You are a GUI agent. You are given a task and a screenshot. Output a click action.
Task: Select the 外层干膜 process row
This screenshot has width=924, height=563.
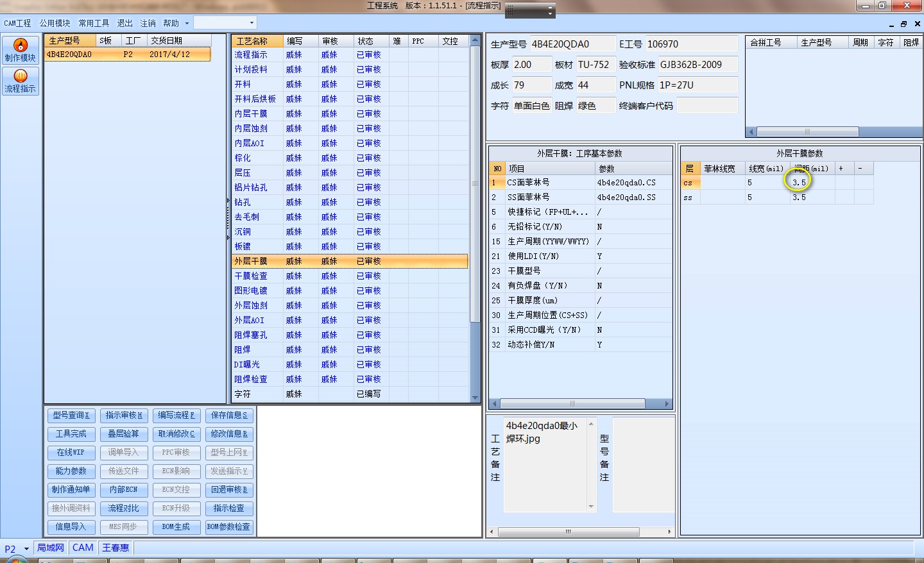click(x=350, y=262)
